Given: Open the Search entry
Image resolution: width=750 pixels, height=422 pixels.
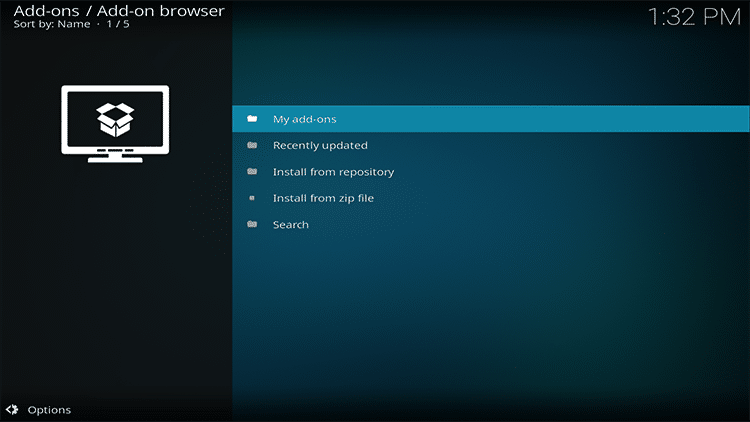Looking at the screenshot, I should point(491,224).
